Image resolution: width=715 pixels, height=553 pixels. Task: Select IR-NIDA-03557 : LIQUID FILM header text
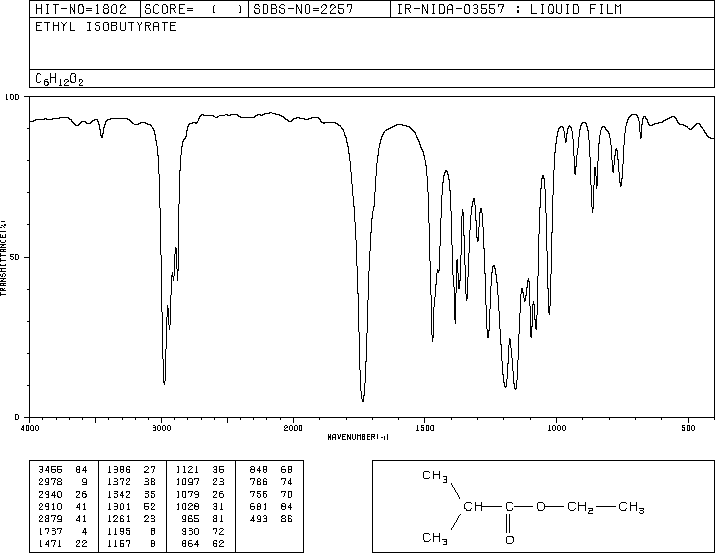508,9
